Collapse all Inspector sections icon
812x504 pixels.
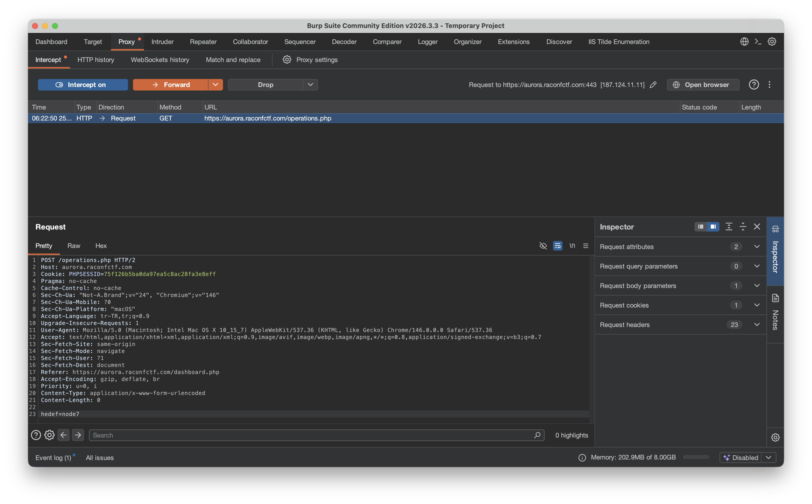click(x=743, y=227)
